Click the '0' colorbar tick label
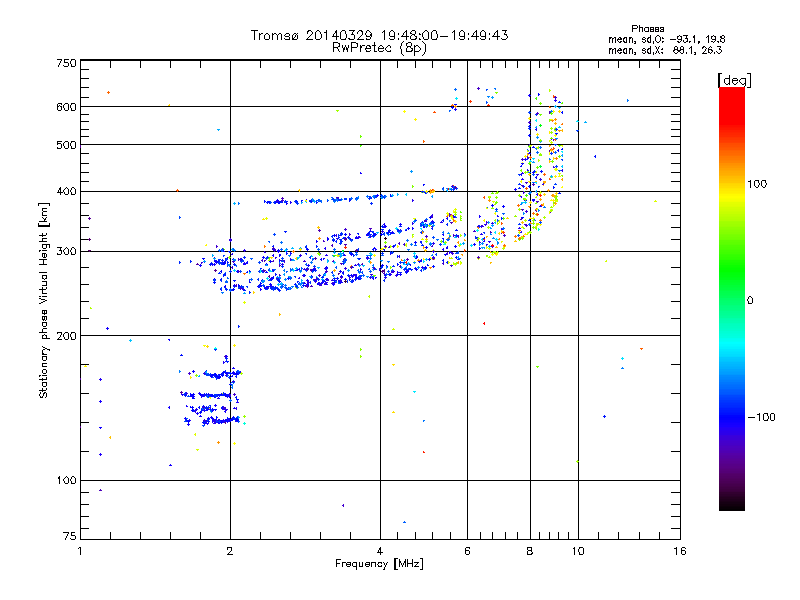Image resolution: width=800 pixels, height=600 pixels. pos(750,301)
